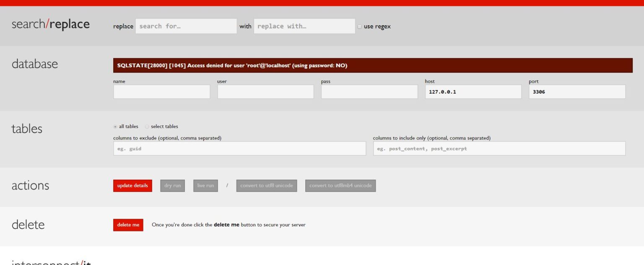
Task: Start a dry run
Action: [172, 185]
